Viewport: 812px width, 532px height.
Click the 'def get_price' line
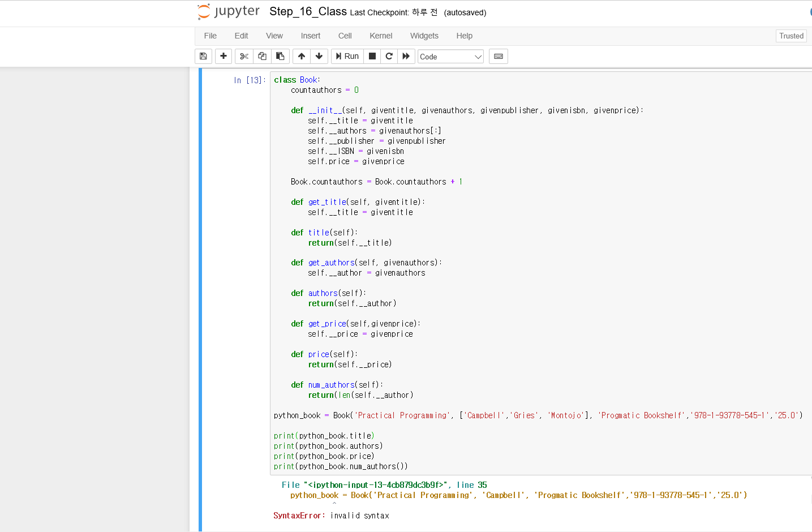coord(355,324)
